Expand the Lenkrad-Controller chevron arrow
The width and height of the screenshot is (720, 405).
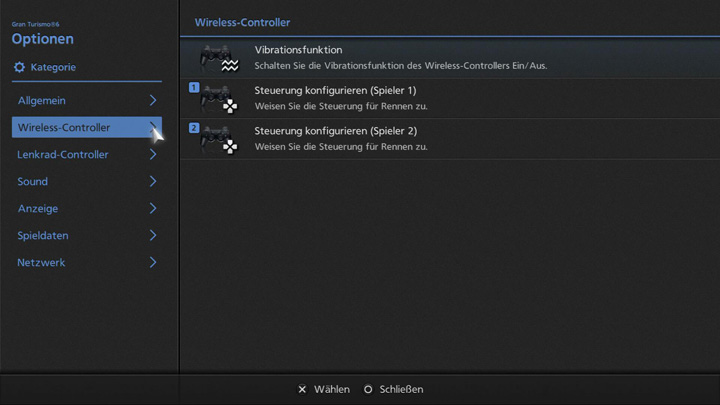click(153, 154)
